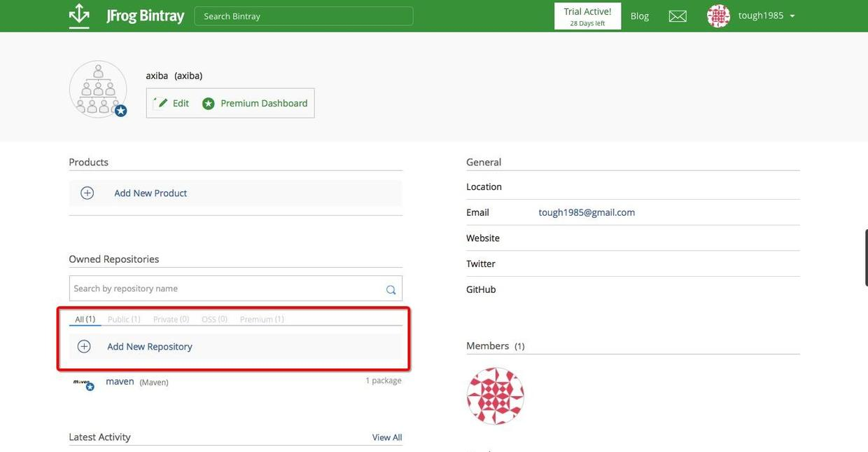Screen dimensions: 868x452
Task: Click the 'Products' heading
Action: (x=89, y=162)
